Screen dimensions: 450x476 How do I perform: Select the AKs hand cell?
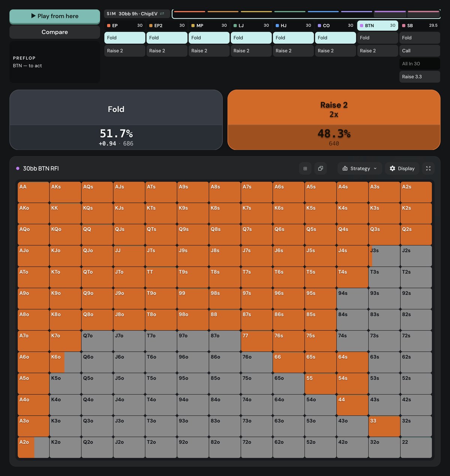click(x=65, y=192)
